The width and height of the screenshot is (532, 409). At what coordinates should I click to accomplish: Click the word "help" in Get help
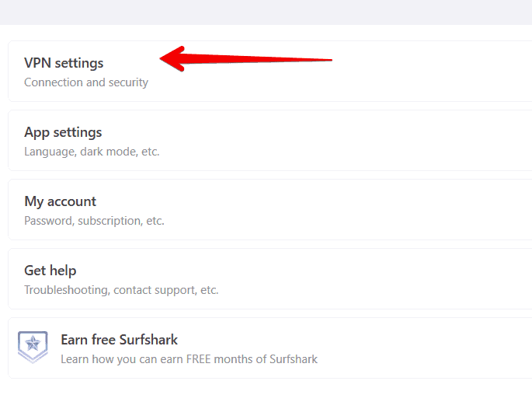tap(63, 271)
